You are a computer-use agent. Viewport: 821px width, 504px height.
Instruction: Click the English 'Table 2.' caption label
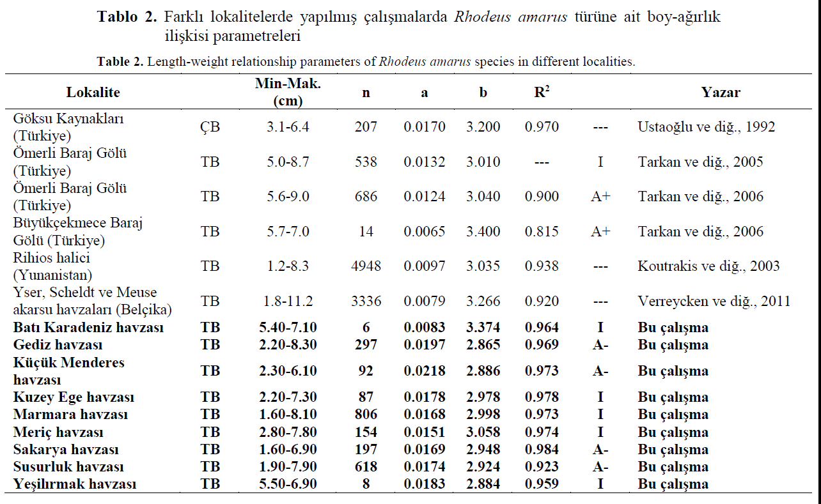click(x=120, y=62)
